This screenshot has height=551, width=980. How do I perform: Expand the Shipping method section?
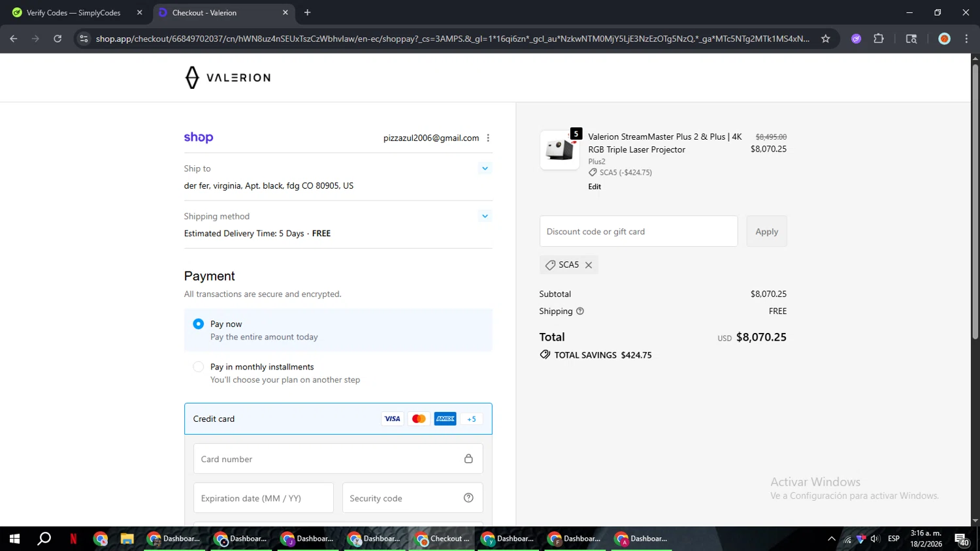coord(485,216)
